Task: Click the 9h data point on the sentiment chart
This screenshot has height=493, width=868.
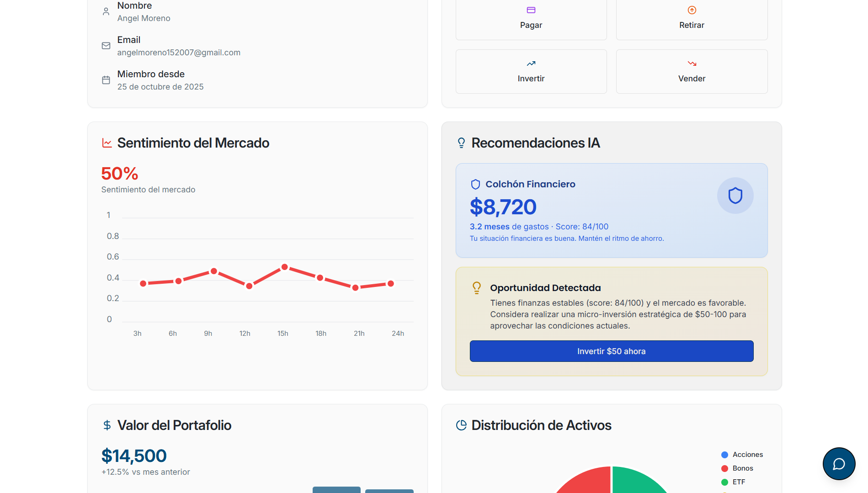Action: coord(213,271)
